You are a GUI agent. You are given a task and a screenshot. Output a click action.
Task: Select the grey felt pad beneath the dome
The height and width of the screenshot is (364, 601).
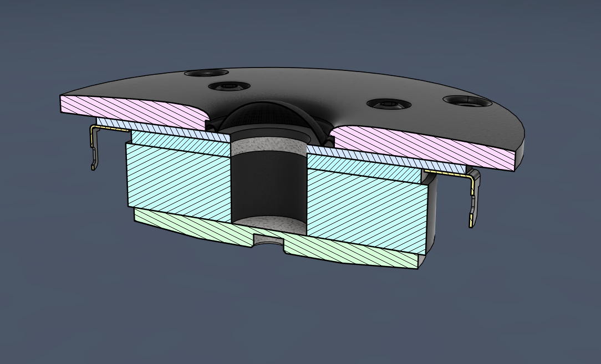[x=268, y=146]
